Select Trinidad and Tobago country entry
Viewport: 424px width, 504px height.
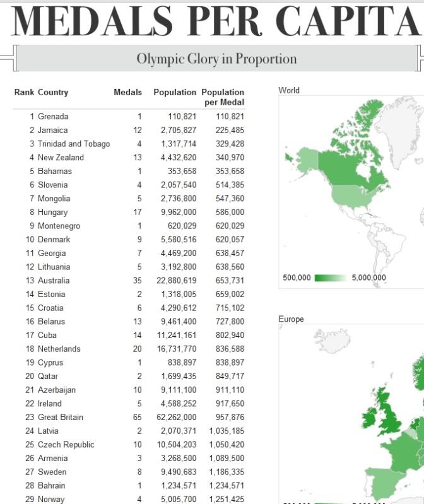(x=73, y=144)
